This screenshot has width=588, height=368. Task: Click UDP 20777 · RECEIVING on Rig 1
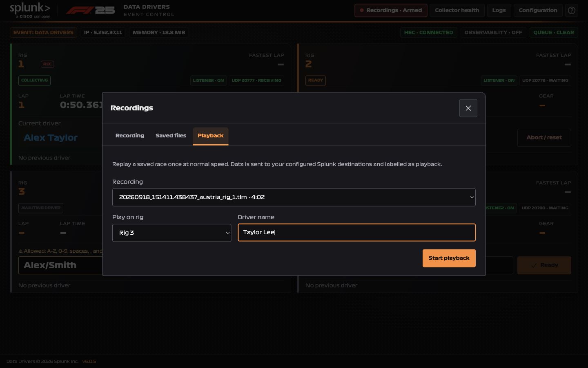coord(256,81)
